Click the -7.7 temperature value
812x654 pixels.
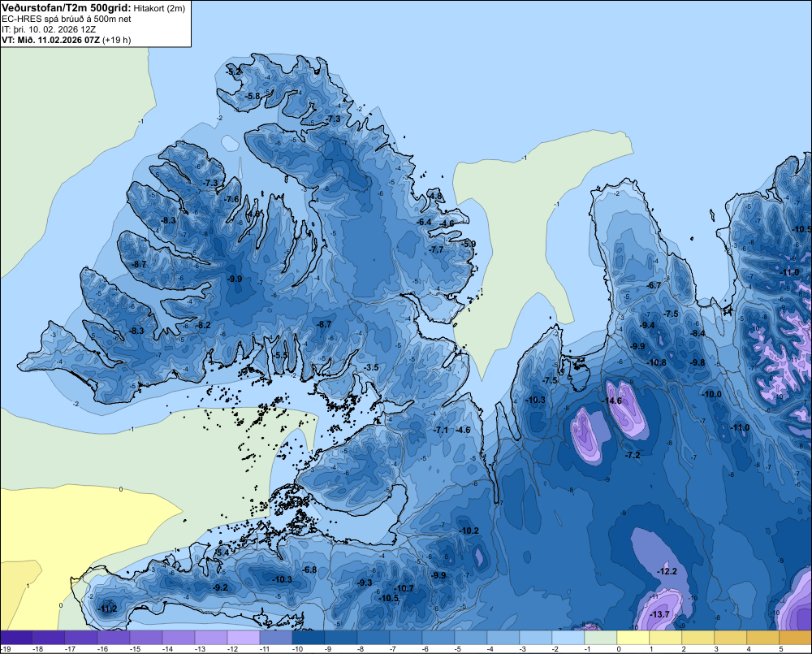click(437, 249)
